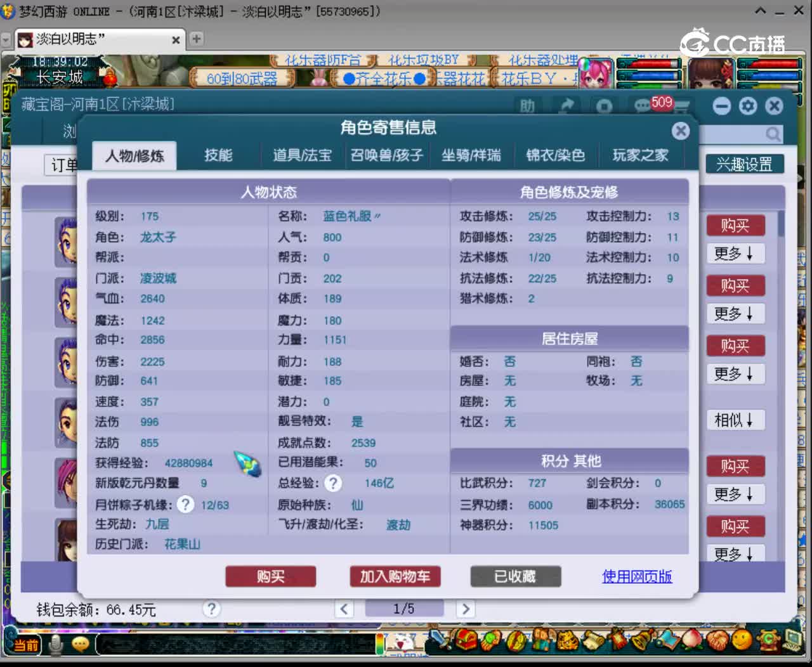Click the red 购买 button in dialog
812x667 pixels.
pyautogui.click(x=271, y=576)
